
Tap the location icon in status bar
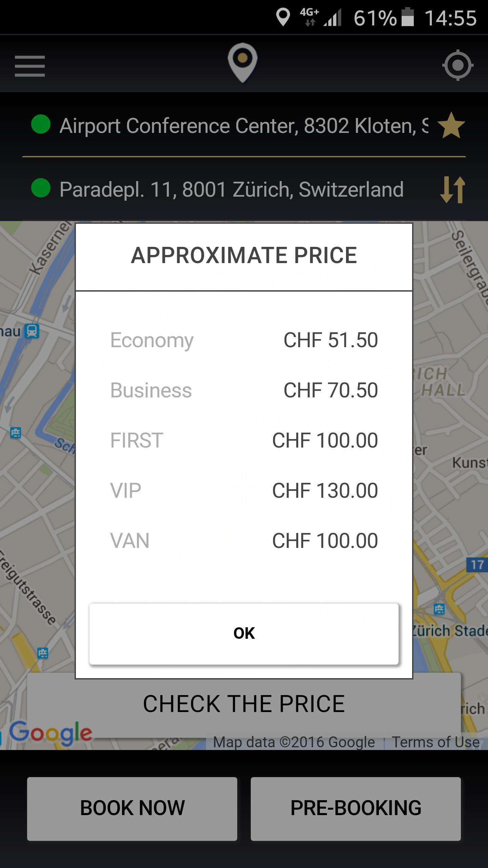click(283, 17)
